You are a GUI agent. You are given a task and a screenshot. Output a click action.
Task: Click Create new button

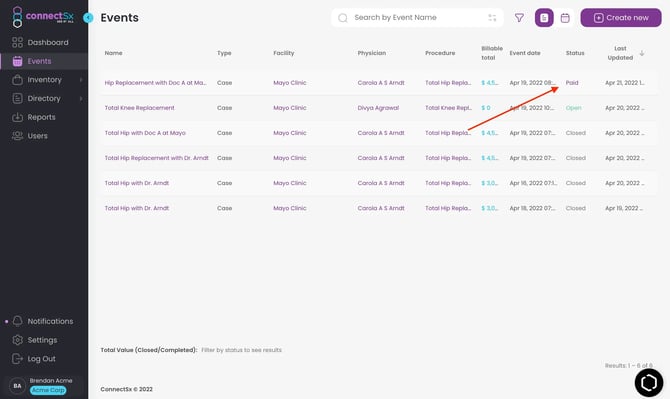click(x=621, y=18)
